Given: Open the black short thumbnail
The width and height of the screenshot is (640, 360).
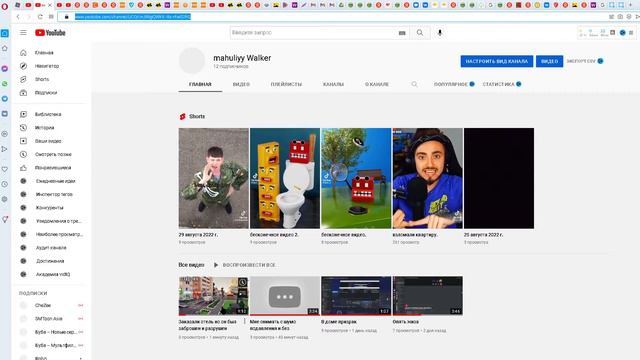Looking at the screenshot, I should point(499,178).
